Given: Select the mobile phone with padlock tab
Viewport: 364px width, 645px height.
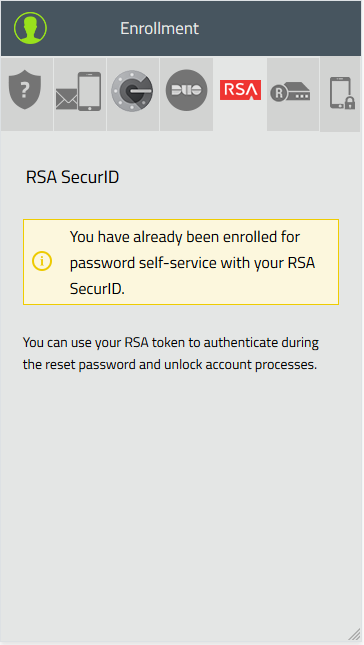Looking at the screenshot, I should (x=341, y=94).
